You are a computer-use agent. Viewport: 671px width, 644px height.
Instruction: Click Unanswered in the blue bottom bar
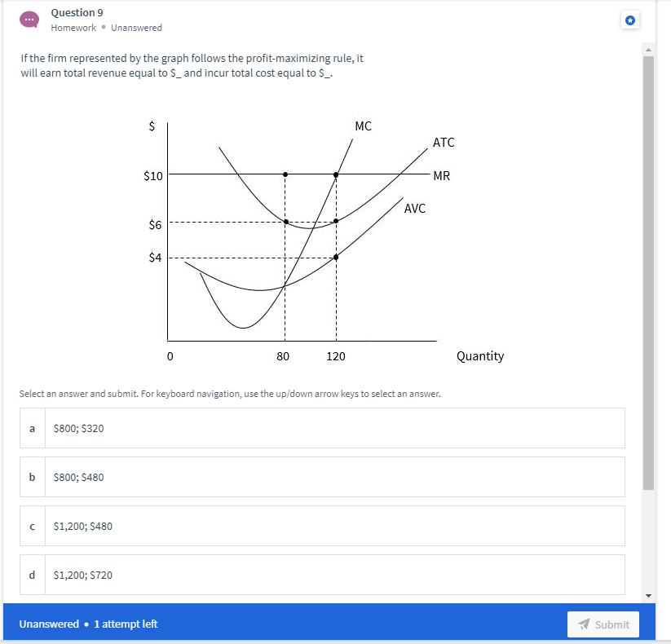point(49,623)
